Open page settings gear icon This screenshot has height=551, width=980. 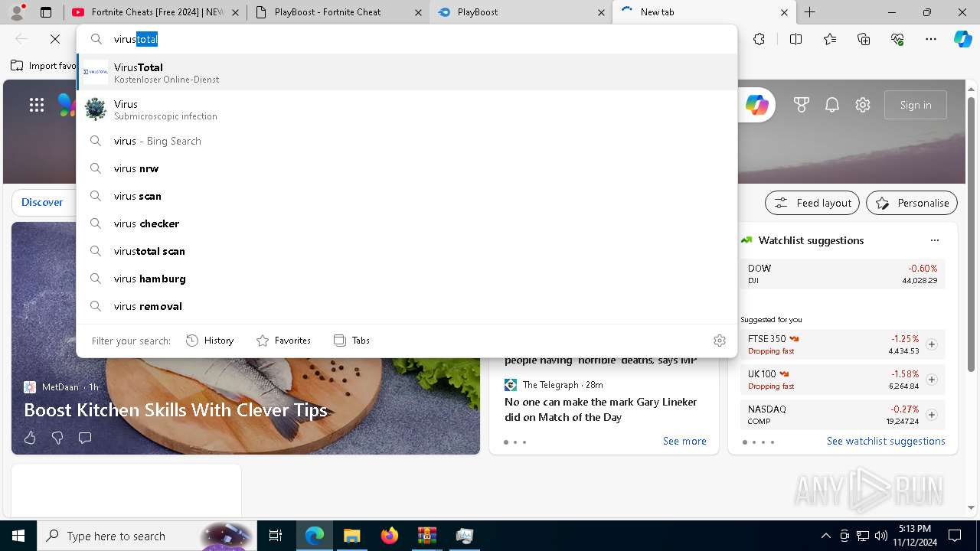863,105
